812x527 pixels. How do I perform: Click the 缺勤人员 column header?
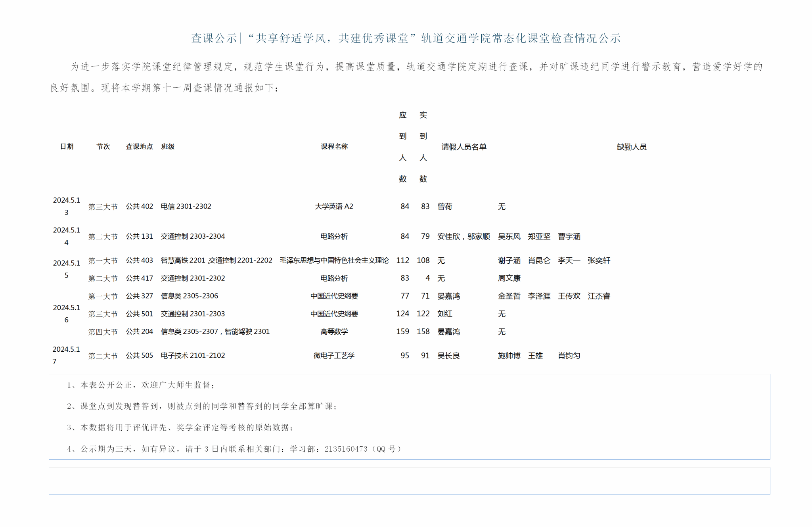pyautogui.click(x=631, y=147)
